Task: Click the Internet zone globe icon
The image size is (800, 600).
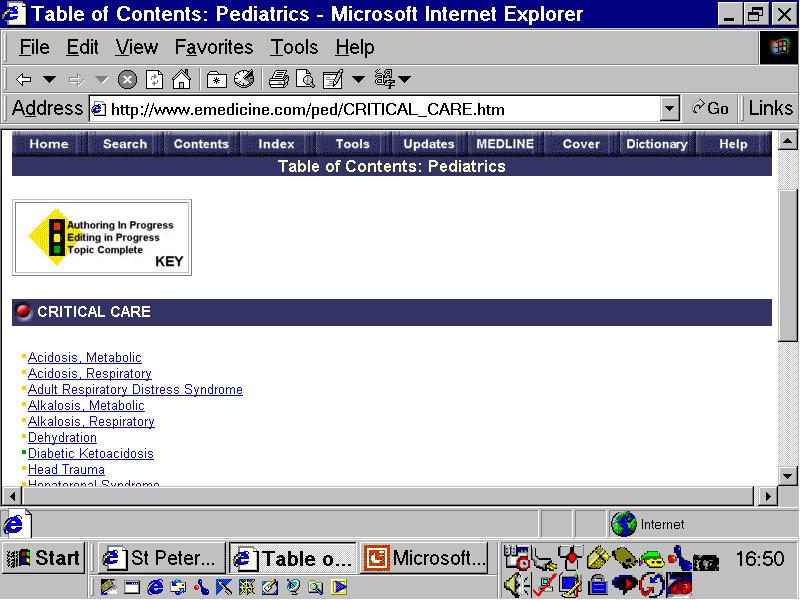Action: [x=623, y=524]
